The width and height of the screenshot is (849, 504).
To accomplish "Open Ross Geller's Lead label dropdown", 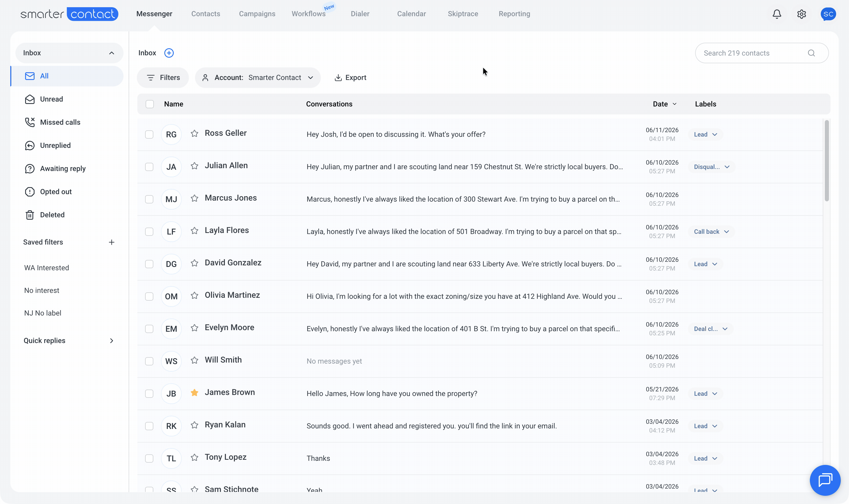I will [x=705, y=134].
